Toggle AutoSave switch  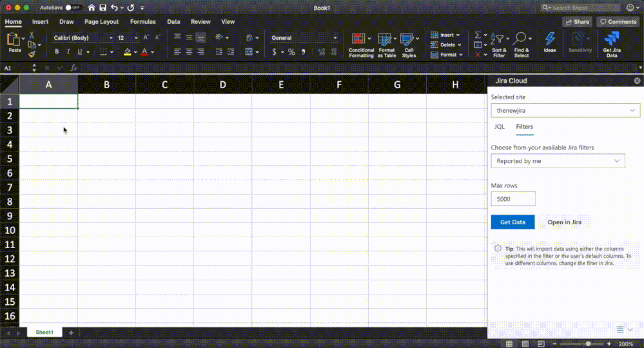click(x=73, y=7)
